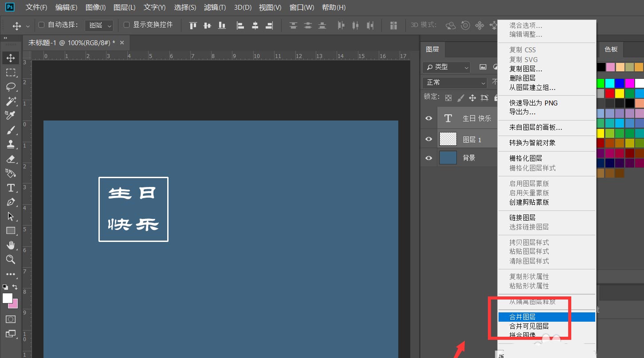Viewport: 644px width, 358px height.
Task: Open the 图层 auto-select dropdown
Action: (99, 25)
